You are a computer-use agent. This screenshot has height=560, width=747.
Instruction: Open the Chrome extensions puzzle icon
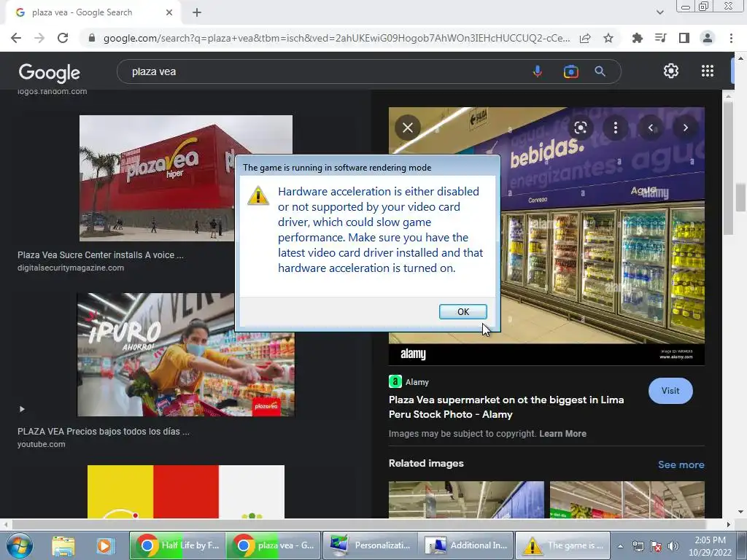click(x=637, y=38)
